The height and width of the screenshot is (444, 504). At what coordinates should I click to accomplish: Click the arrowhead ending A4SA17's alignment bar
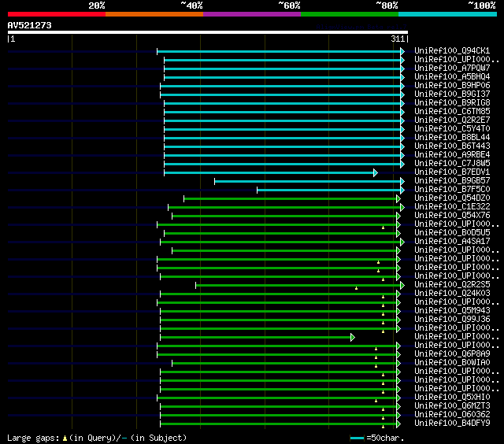point(402,242)
